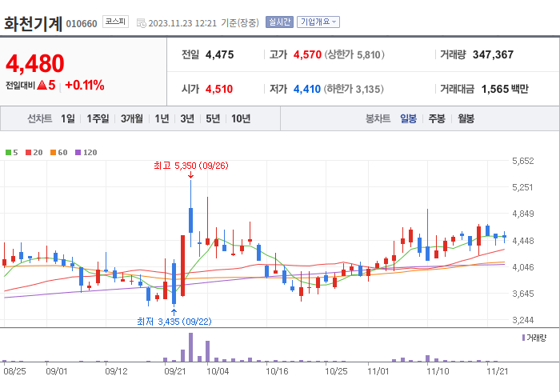Click the +0.11% change value
Image resolution: width=560 pixels, height=392 pixels.
click(85, 85)
